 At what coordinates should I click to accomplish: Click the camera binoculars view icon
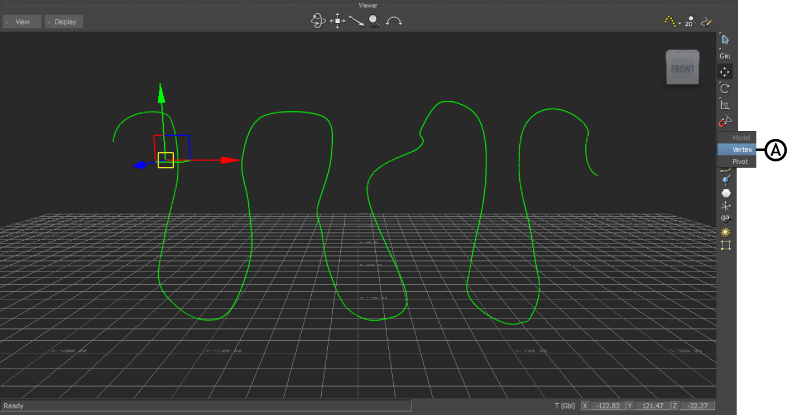pos(726,219)
